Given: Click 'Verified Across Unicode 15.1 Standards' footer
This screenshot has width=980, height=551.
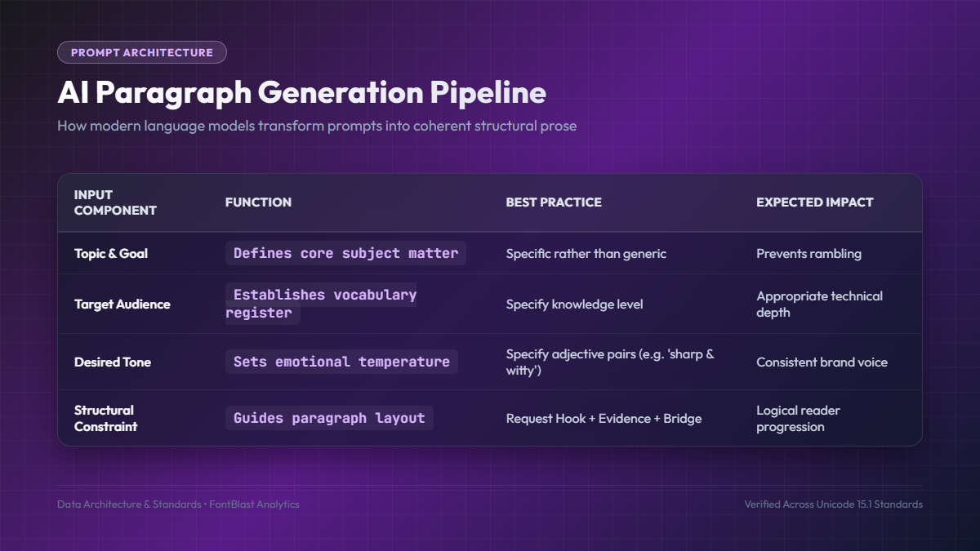Looking at the screenshot, I should (x=833, y=504).
